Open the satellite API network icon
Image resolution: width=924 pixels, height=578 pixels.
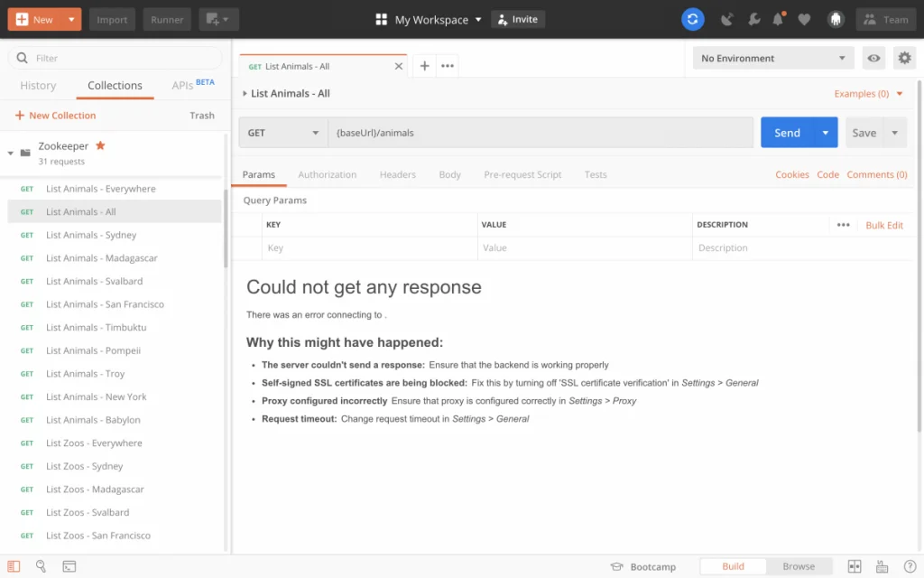tap(727, 18)
